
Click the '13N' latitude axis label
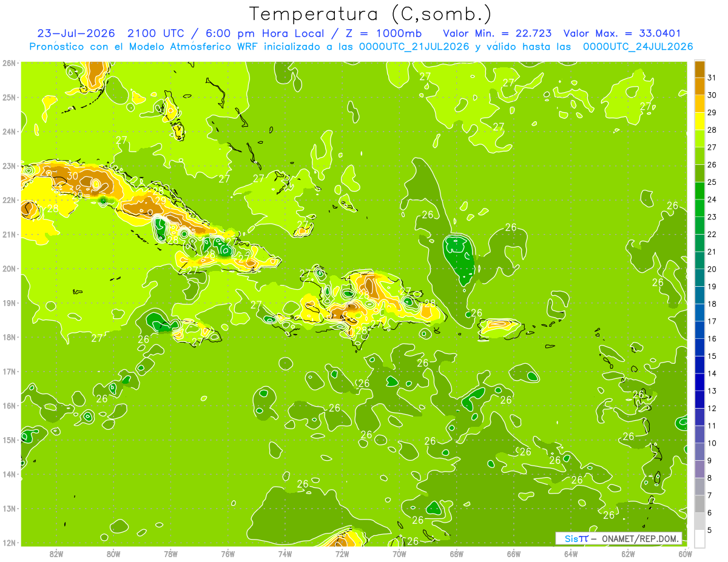point(9,508)
